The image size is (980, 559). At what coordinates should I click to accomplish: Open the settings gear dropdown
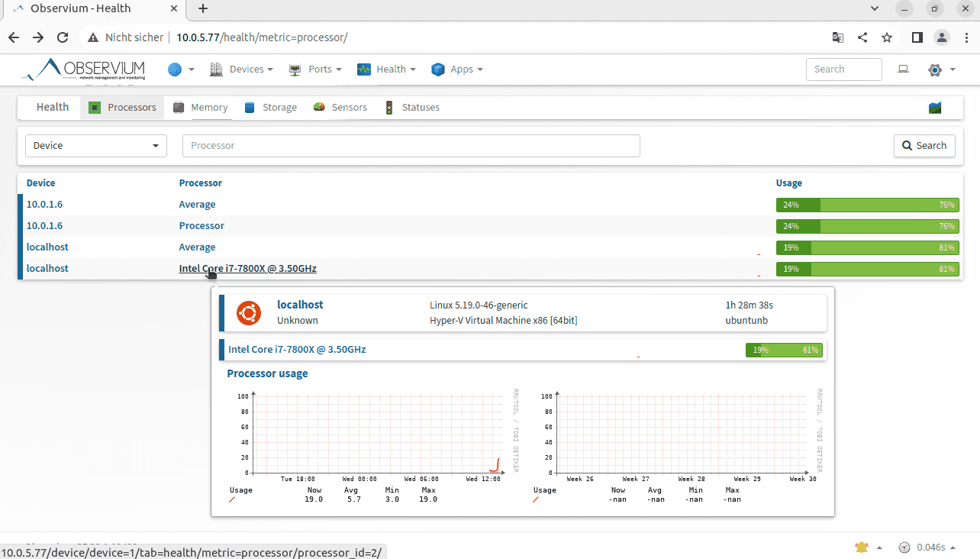941,69
